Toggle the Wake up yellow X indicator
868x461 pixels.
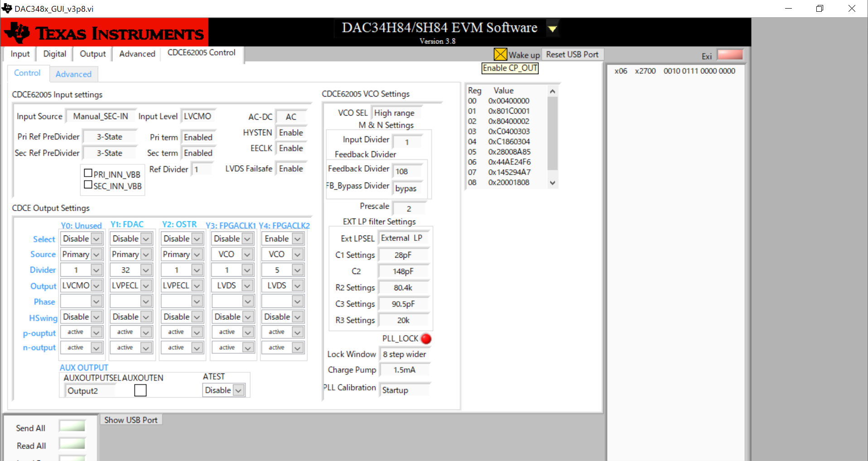[x=500, y=54]
